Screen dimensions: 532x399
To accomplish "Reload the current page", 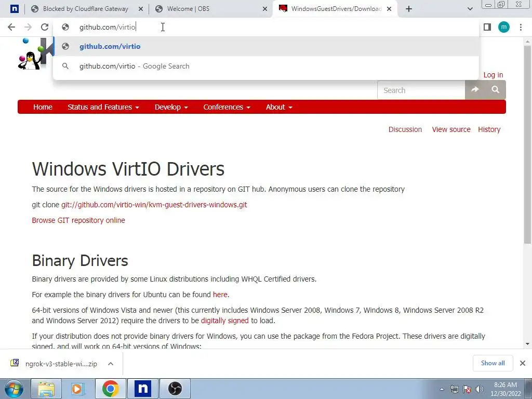I will [x=45, y=27].
